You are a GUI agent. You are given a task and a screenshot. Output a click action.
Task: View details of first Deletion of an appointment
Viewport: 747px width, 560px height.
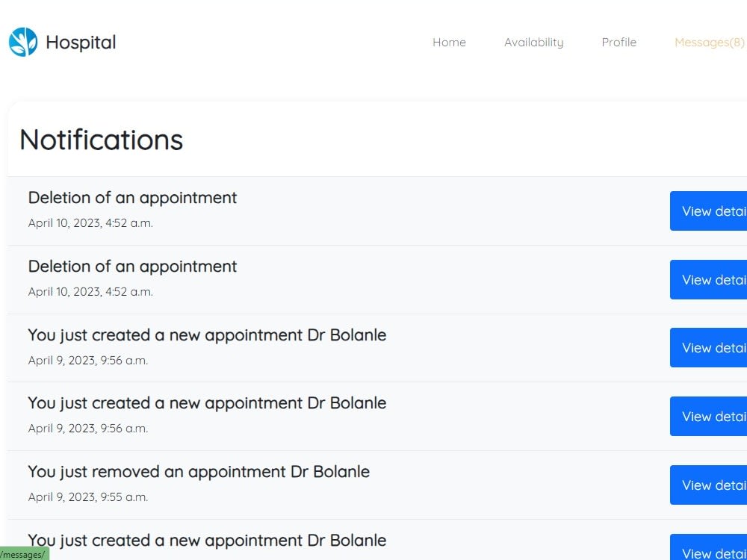pos(708,211)
